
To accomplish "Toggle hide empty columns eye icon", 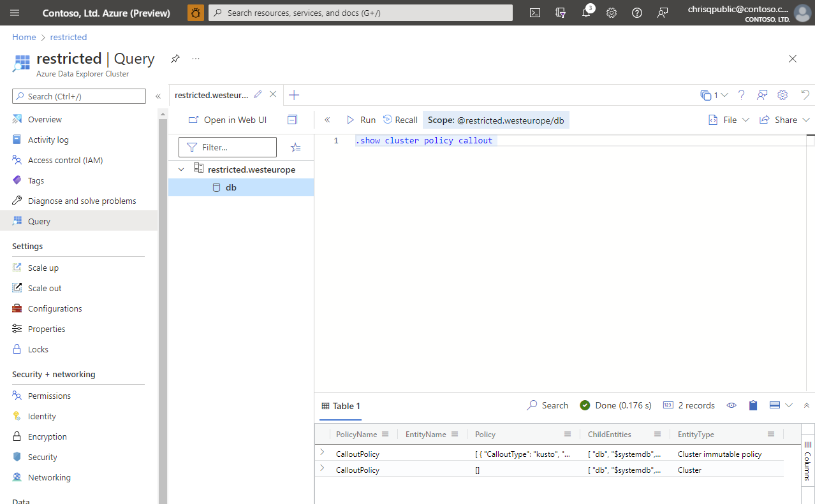I will click(x=731, y=405).
